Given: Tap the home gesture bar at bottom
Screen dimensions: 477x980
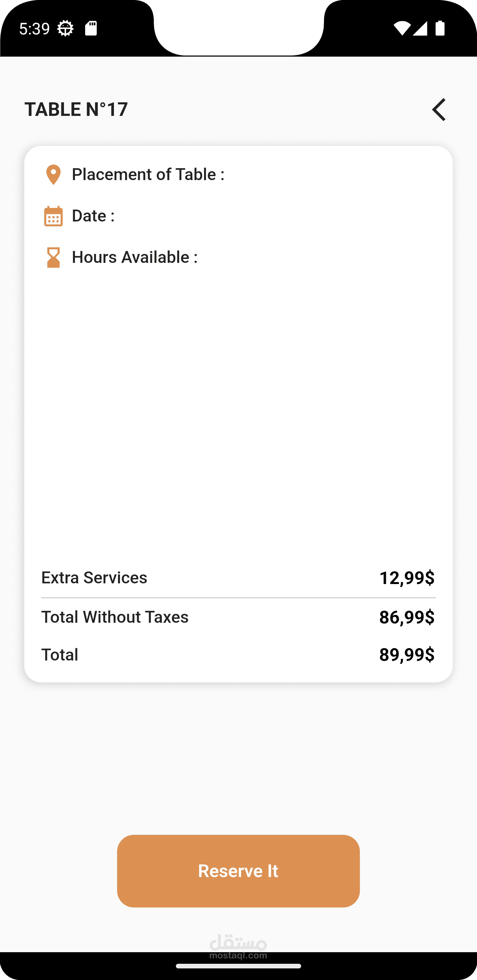Looking at the screenshot, I should (238, 966).
